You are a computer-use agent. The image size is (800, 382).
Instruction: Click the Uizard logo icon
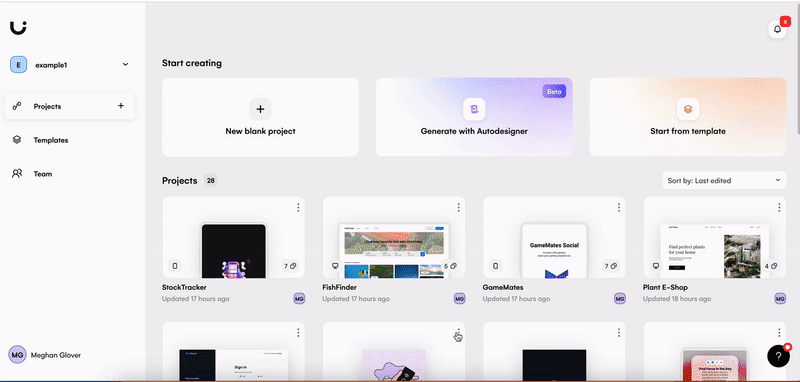click(18, 28)
